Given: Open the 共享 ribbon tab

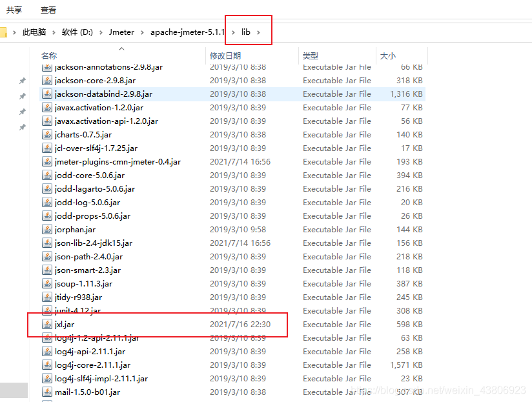Looking at the screenshot, I should click(14, 10).
